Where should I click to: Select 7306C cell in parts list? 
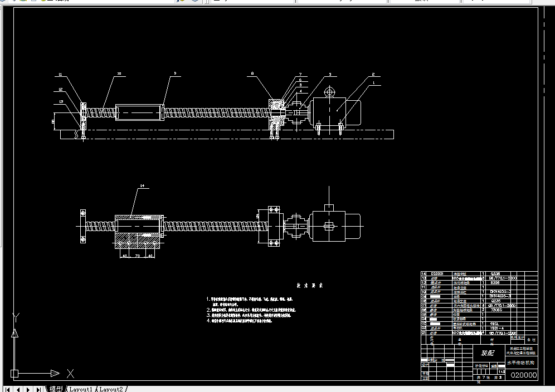(496, 310)
